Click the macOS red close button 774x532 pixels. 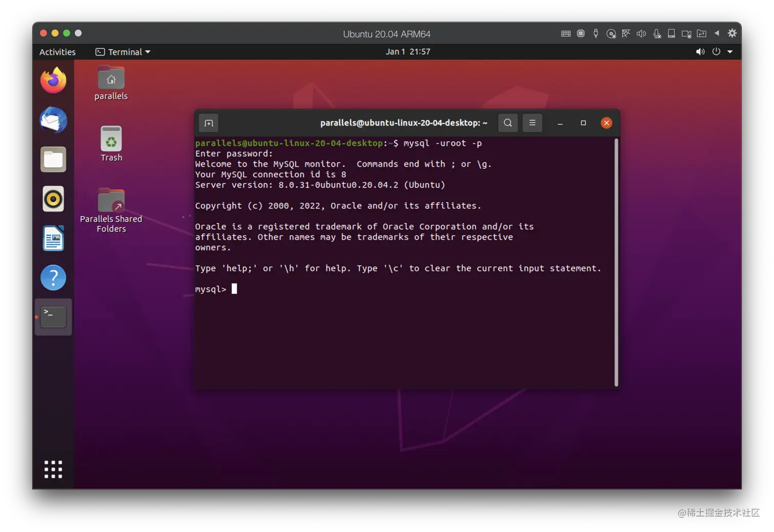click(44, 33)
